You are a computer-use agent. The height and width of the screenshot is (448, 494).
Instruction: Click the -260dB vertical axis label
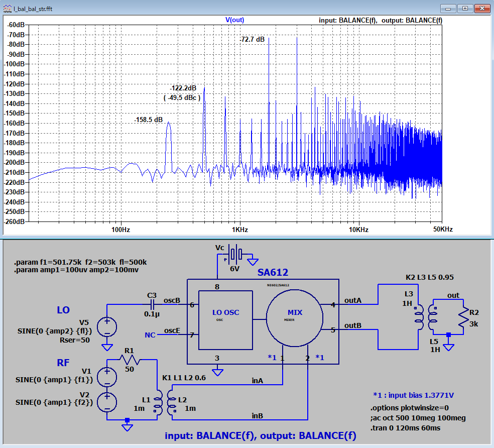click(15, 221)
